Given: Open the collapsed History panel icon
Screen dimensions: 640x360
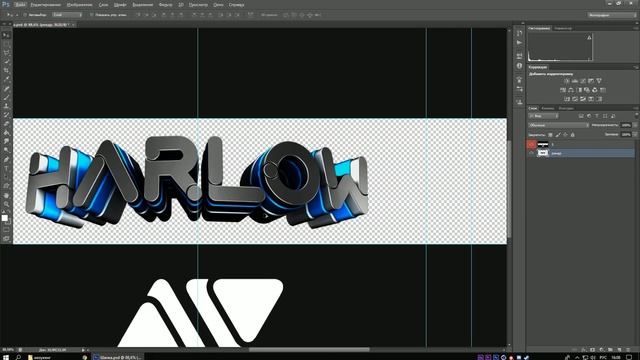Looking at the screenshot, I should click(519, 33).
